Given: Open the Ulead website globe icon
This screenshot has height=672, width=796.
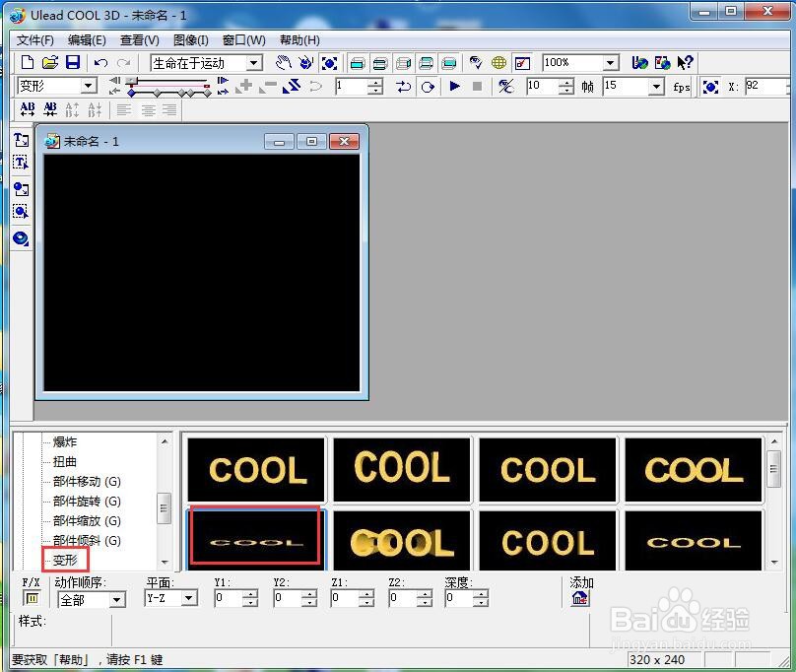Looking at the screenshot, I should click(x=639, y=62).
